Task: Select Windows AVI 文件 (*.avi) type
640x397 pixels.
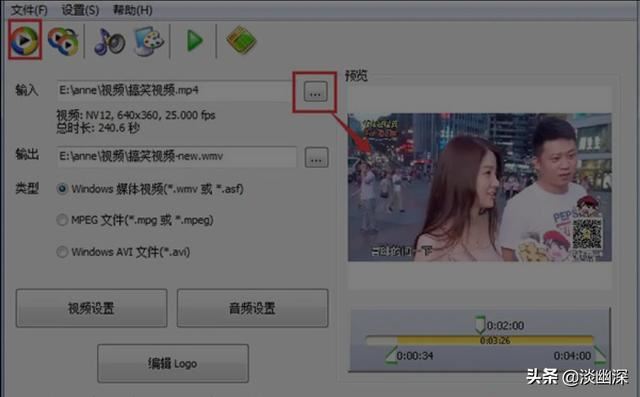Action: (123, 252)
